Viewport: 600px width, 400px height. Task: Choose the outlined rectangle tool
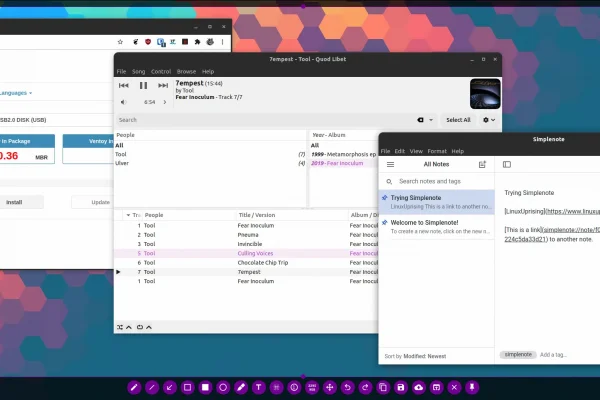point(188,387)
